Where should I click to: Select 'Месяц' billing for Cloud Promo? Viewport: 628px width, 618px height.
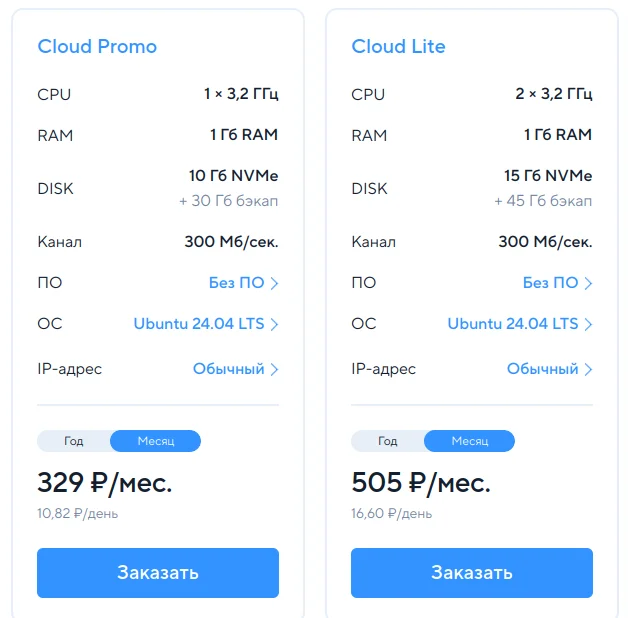(x=155, y=441)
